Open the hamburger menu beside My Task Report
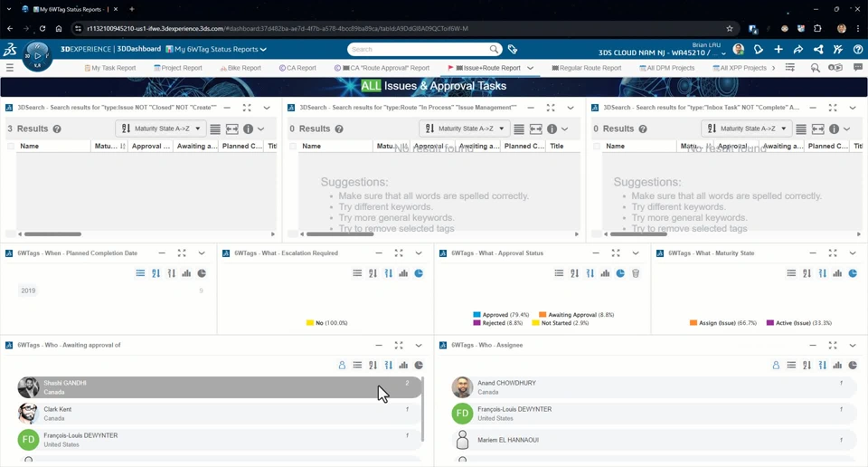This screenshot has width=868, height=467. pos(9,68)
